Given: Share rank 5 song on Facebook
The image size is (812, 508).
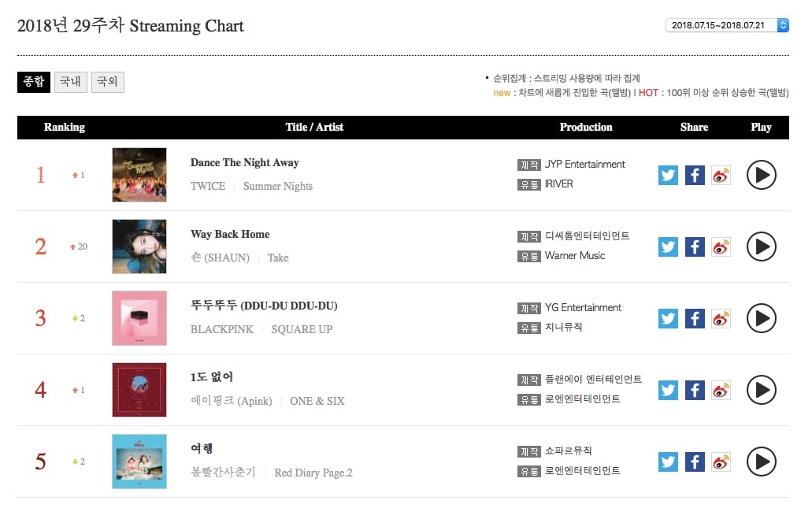Looking at the screenshot, I should click(695, 462).
